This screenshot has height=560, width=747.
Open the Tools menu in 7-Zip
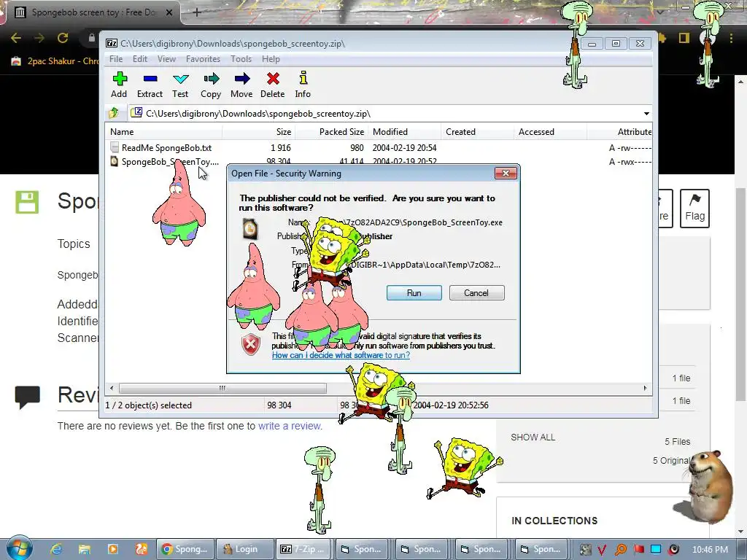[241, 59]
